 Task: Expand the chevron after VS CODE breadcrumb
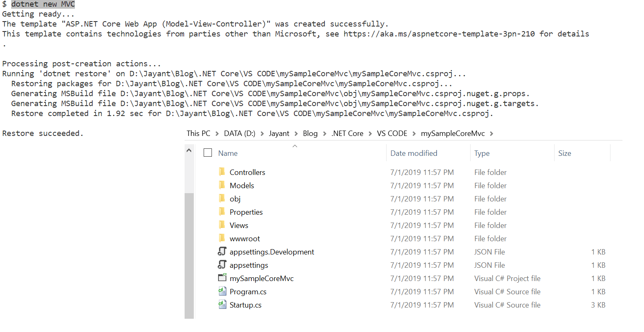point(414,133)
